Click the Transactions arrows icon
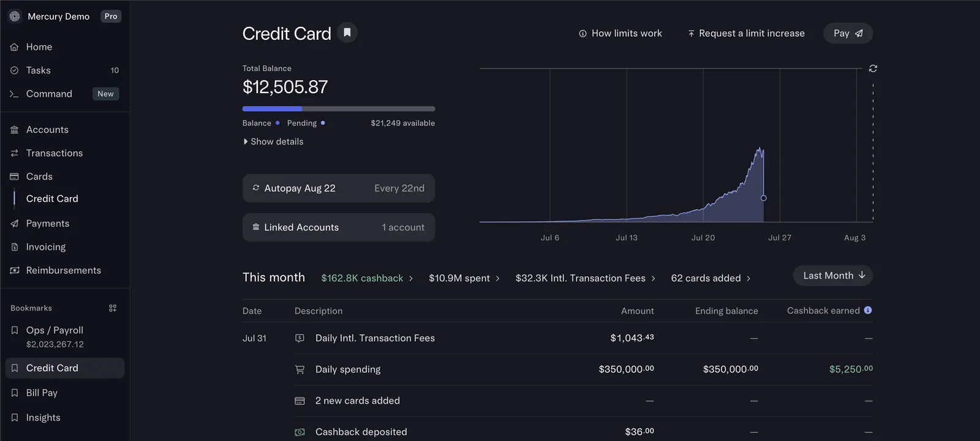 (15, 153)
